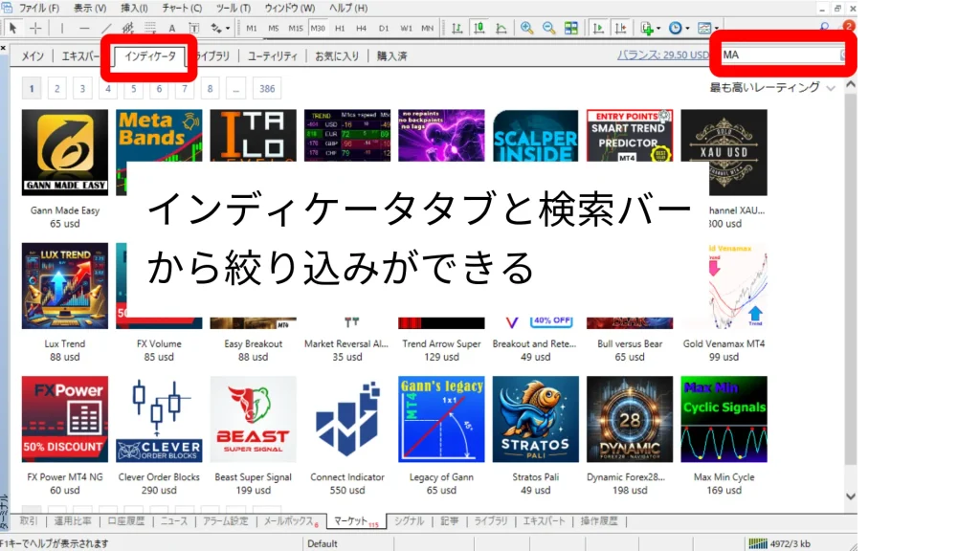This screenshot has width=980, height=551.
Task: Focus the market search field containing MA
Action: [x=782, y=55]
